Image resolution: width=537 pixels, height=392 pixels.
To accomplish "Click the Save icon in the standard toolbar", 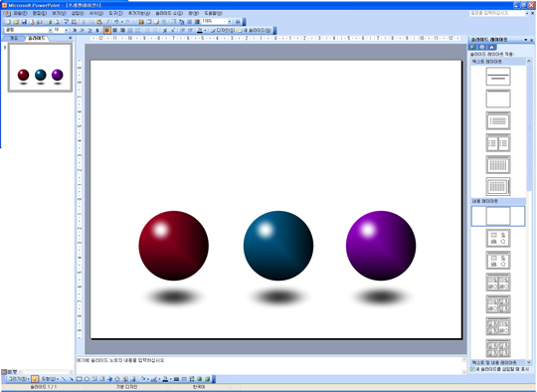I will coord(24,22).
